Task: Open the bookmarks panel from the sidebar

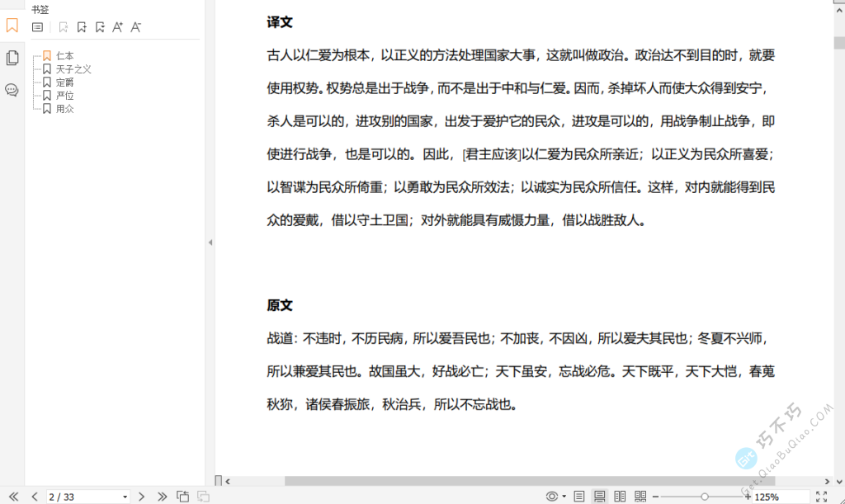Action: [12, 26]
